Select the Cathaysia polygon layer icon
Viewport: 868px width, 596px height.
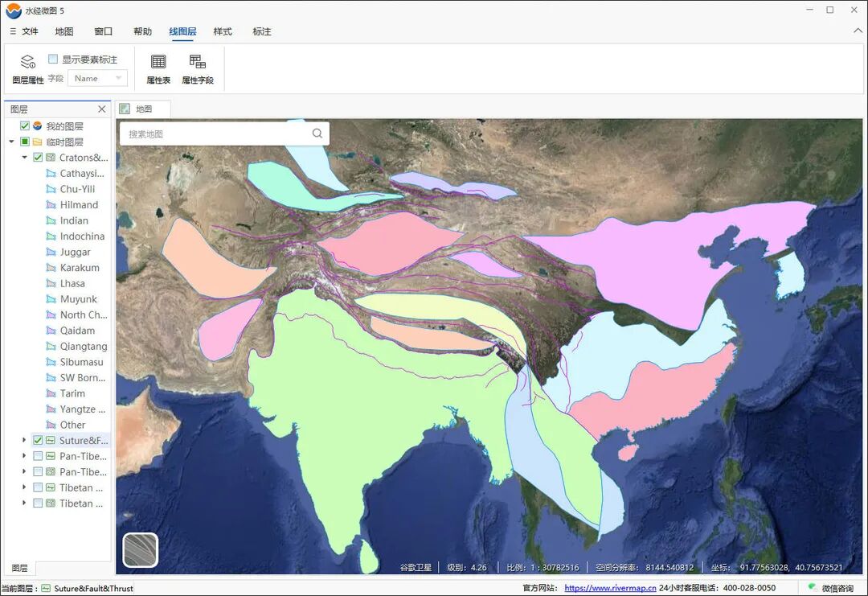[x=51, y=174]
